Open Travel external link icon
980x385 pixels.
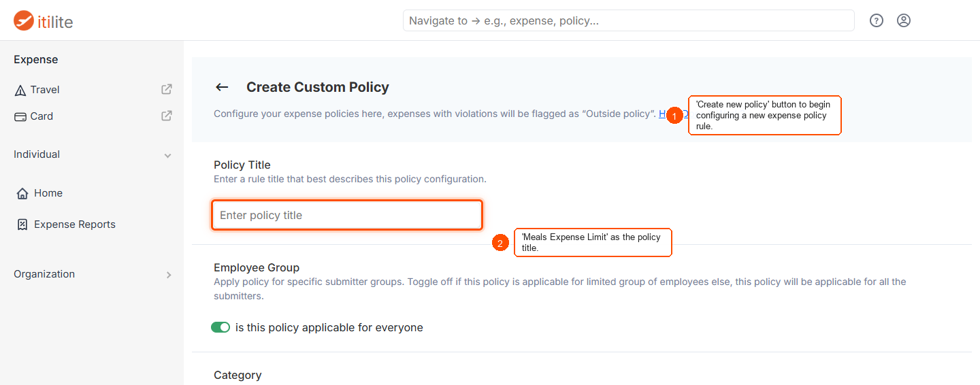click(x=167, y=89)
